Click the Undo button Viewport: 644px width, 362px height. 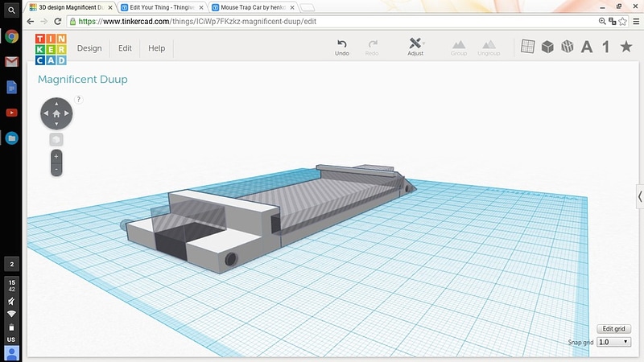point(341,47)
